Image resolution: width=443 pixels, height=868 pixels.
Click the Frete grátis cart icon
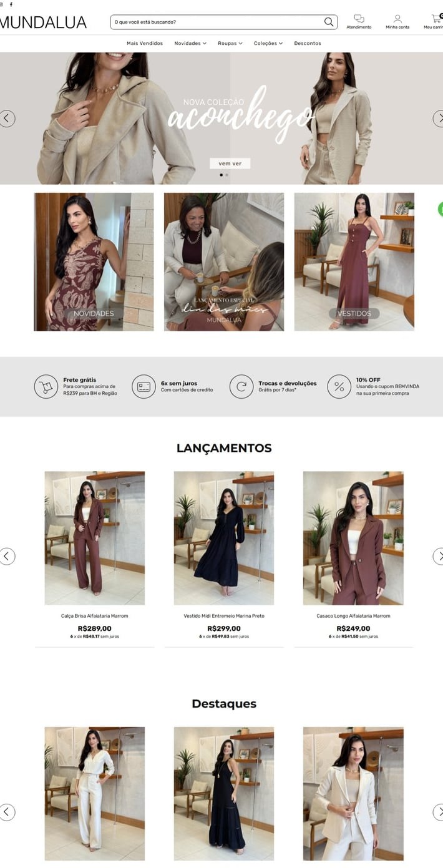pos(46,387)
